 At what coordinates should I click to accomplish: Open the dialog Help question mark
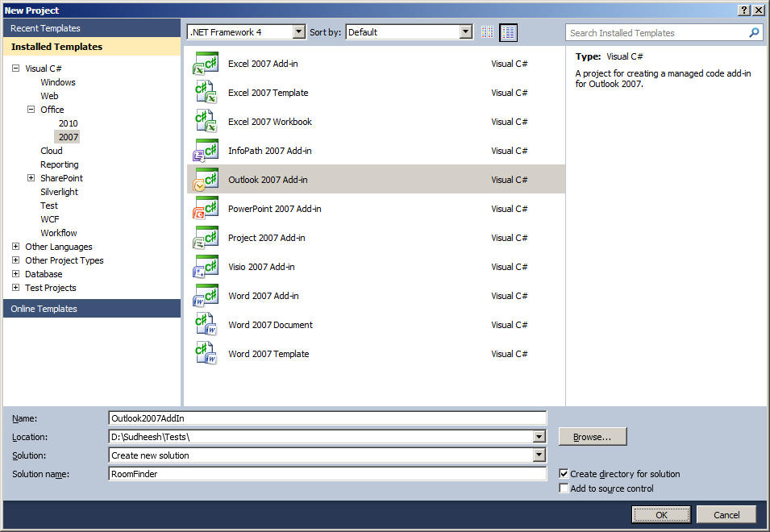[744, 10]
